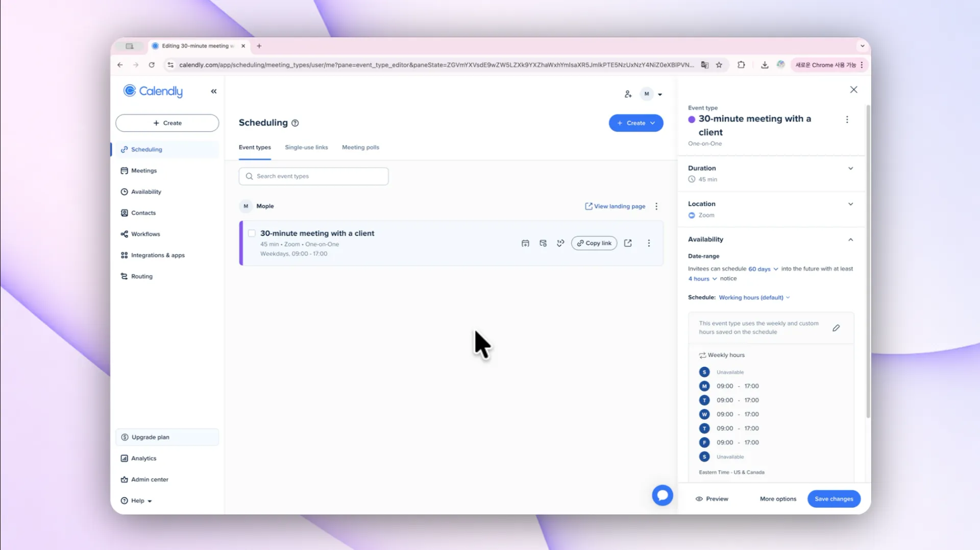Expand the Help menu in sidebar
The image size is (980, 550).
click(137, 501)
